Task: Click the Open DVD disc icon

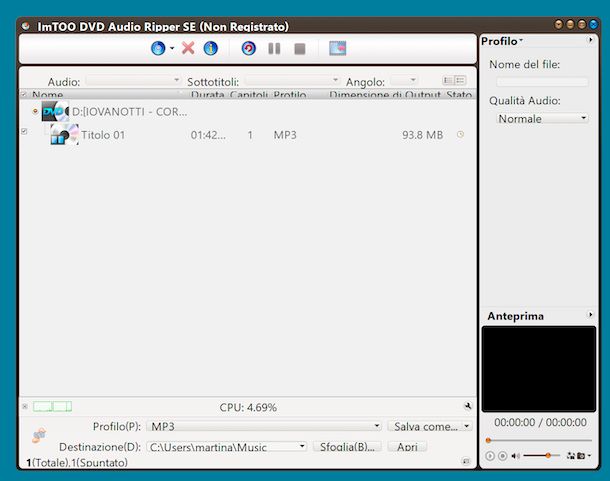Action: click(x=158, y=48)
